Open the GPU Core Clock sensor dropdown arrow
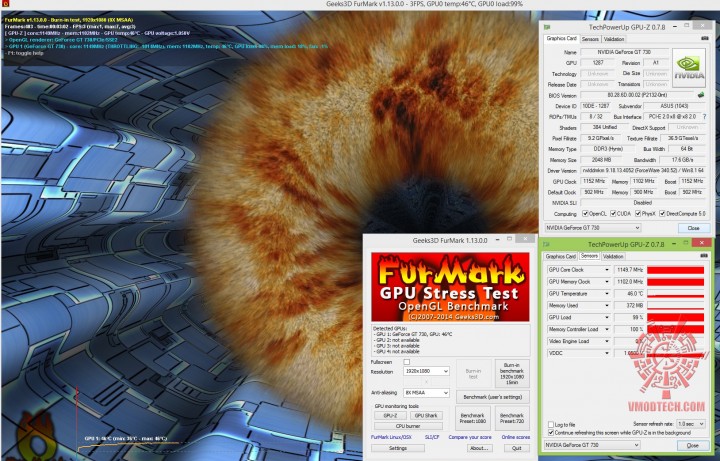This screenshot has width=720, height=461. [x=607, y=270]
